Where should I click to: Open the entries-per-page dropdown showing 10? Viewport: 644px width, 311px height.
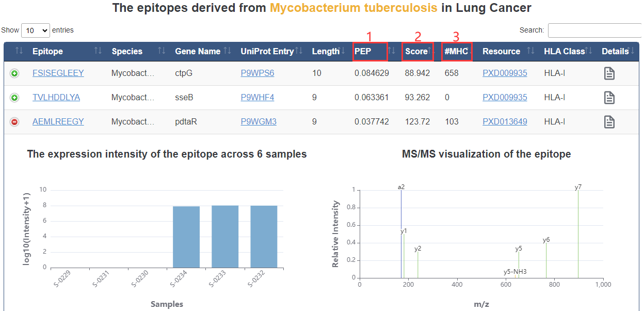[36, 30]
